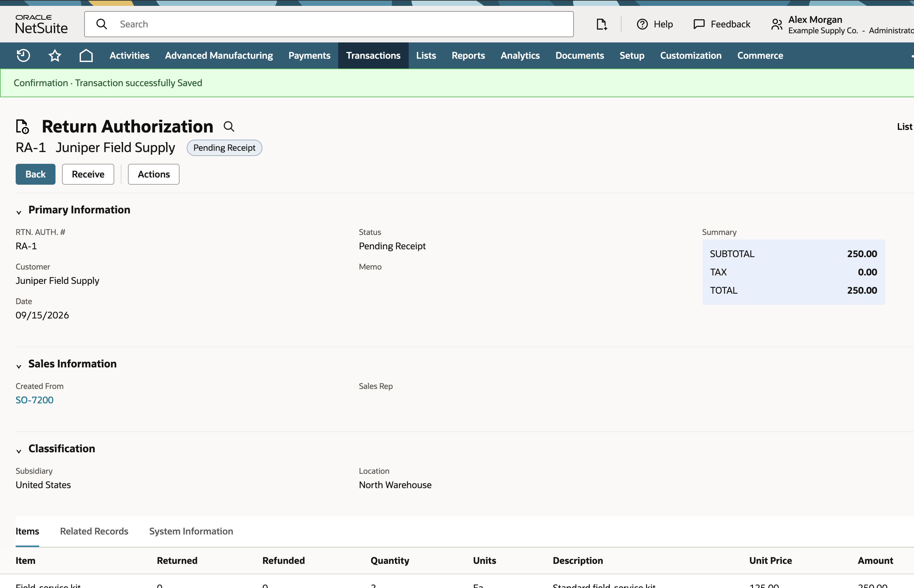Viewport: 914px width, 588px height.
Task: Open the Analytics menu
Action: pos(520,55)
